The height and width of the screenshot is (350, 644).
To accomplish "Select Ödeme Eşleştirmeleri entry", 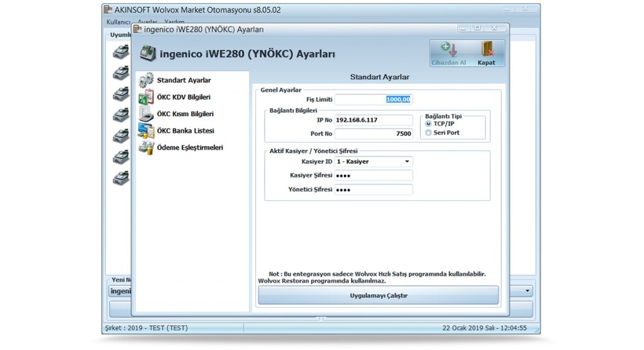I will coord(190,148).
